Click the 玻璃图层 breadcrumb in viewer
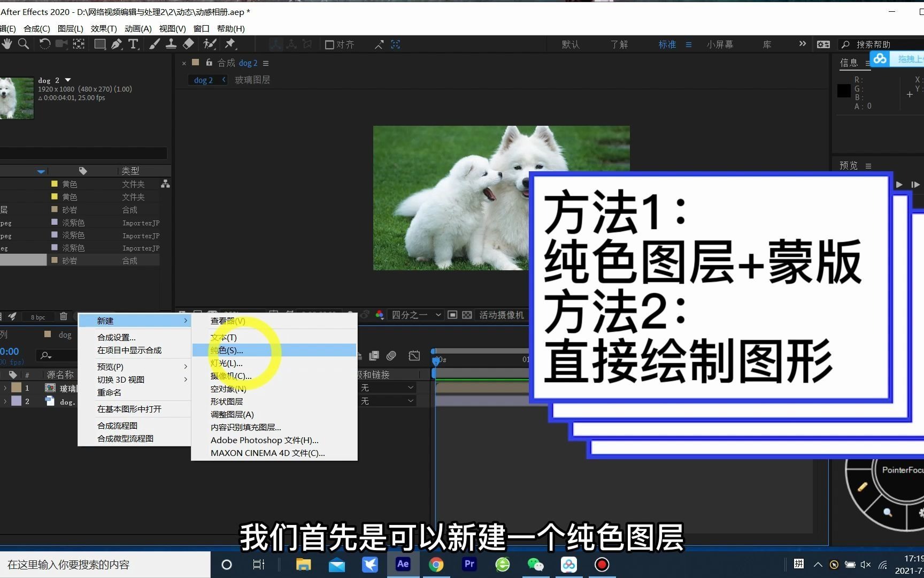The image size is (924, 578). point(252,80)
